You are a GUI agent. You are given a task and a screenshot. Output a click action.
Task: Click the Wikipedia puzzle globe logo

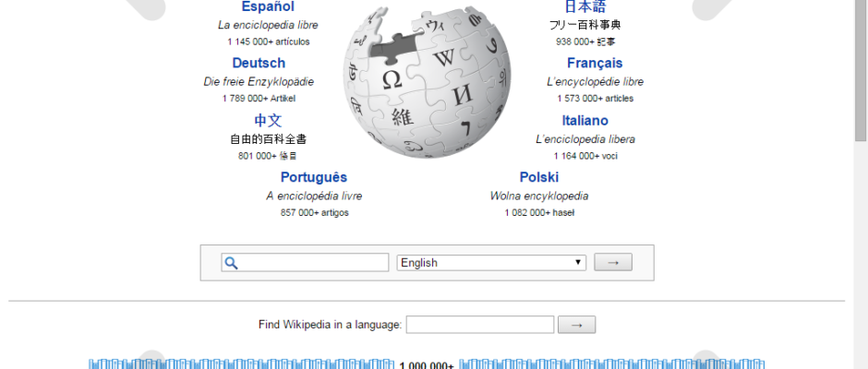(x=427, y=83)
